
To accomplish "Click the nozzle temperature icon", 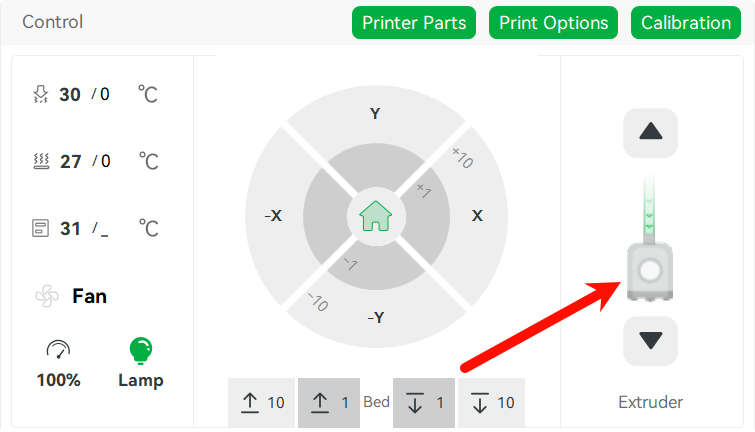I will pyautogui.click(x=41, y=94).
